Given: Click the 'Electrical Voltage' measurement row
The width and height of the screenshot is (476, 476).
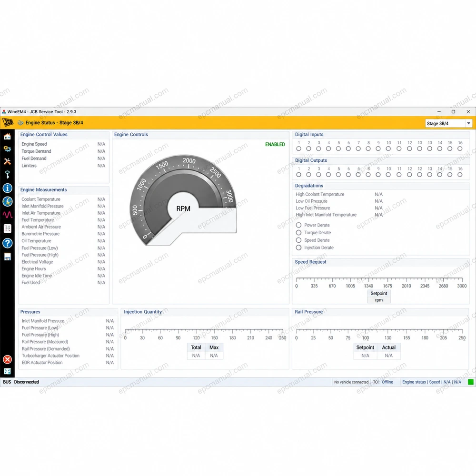Looking at the screenshot, I should (63, 262).
